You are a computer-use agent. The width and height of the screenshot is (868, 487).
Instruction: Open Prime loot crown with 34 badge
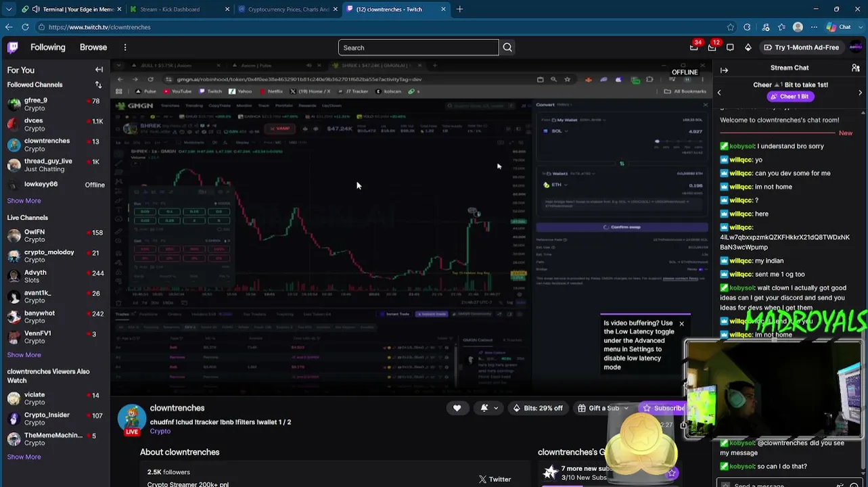[x=694, y=47]
